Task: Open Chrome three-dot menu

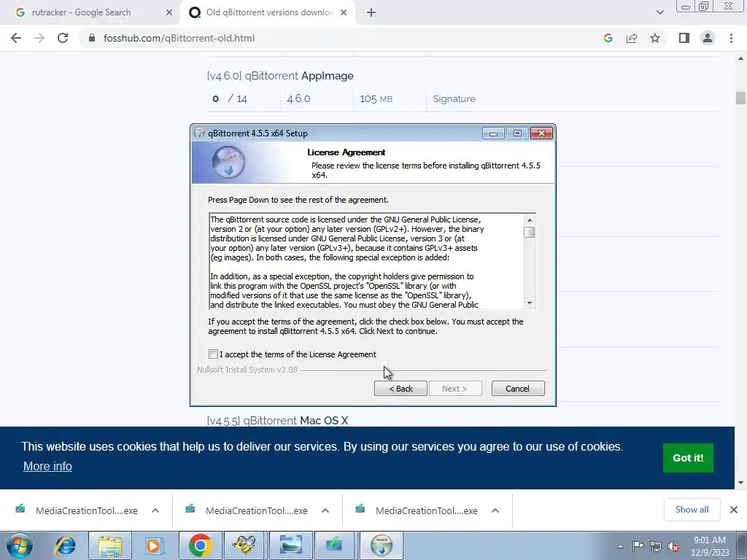Action: (x=731, y=38)
